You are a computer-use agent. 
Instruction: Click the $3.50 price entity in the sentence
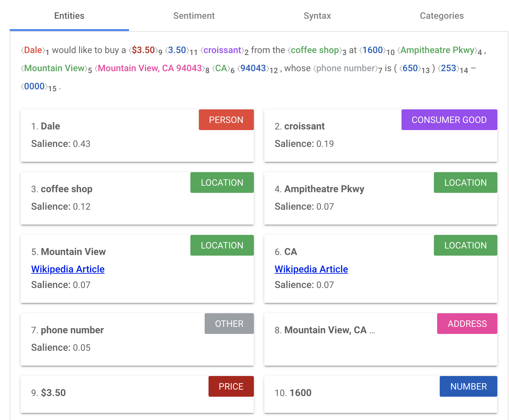click(143, 50)
